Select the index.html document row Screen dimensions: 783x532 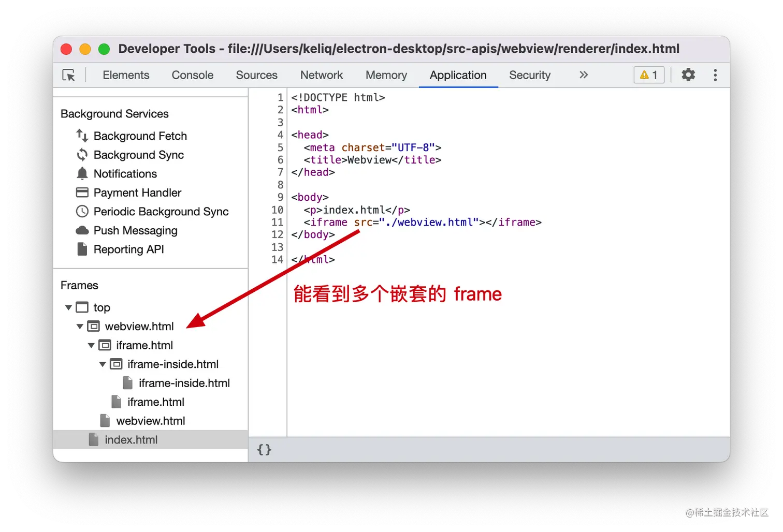coord(150,439)
